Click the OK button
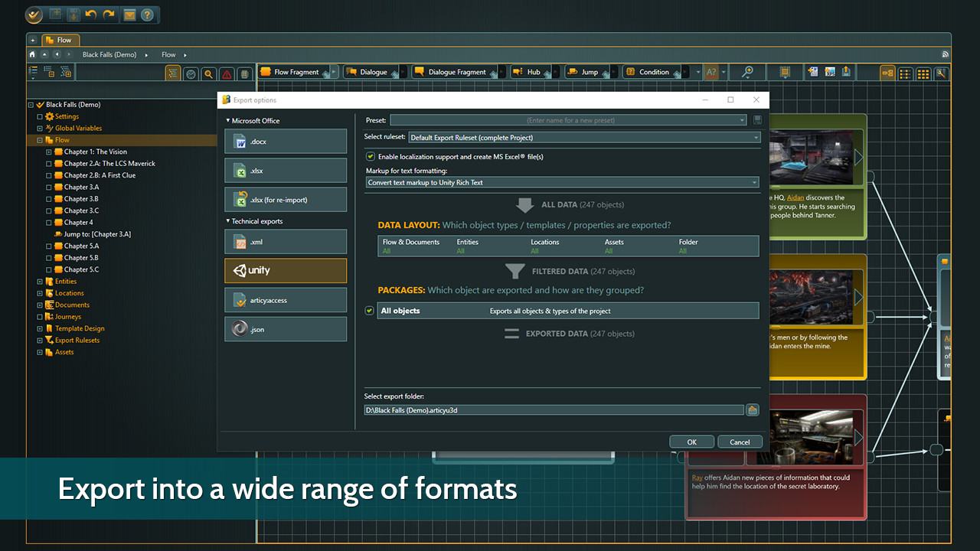980x551 pixels. coord(691,442)
